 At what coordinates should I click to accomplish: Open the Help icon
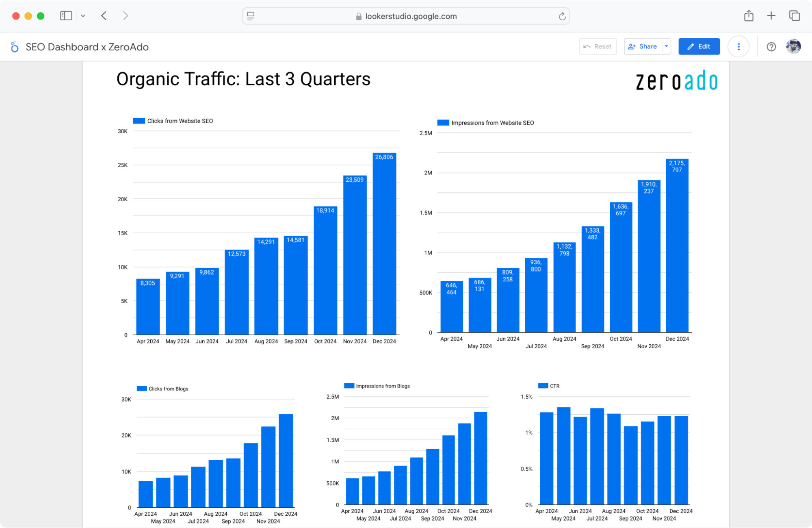point(771,47)
